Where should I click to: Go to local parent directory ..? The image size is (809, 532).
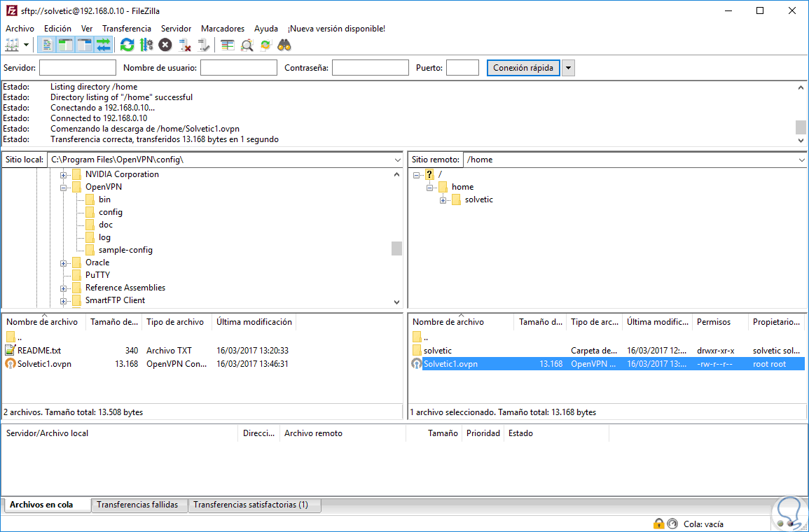(x=15, y=337)
